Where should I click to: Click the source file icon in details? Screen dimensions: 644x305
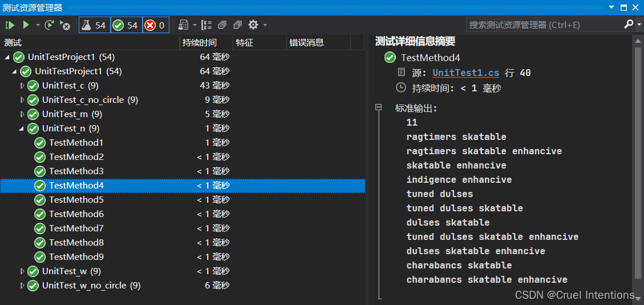(402, 73)
